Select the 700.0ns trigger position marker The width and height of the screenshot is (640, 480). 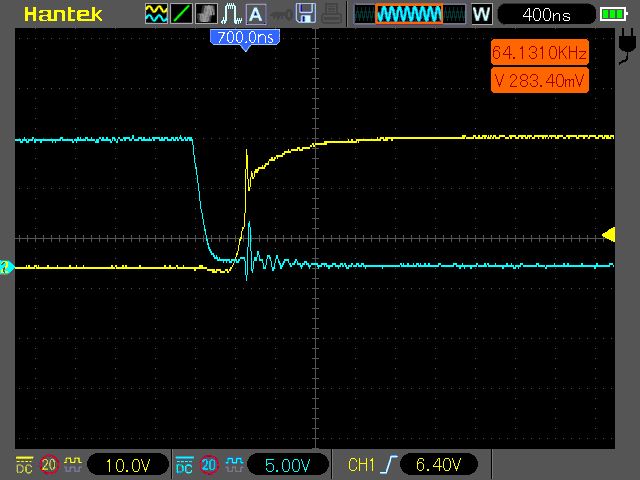point(245,39)
